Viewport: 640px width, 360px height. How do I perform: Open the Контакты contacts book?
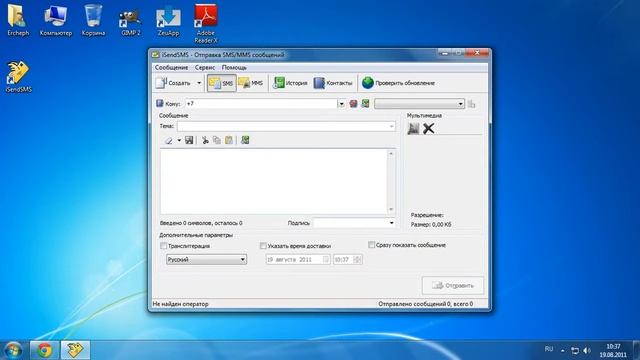tap(333, 83)
